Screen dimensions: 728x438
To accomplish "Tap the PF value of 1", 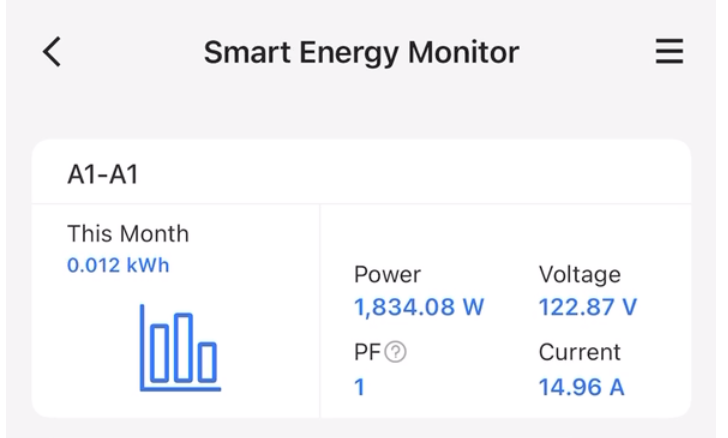I will [x=360, y=386].
